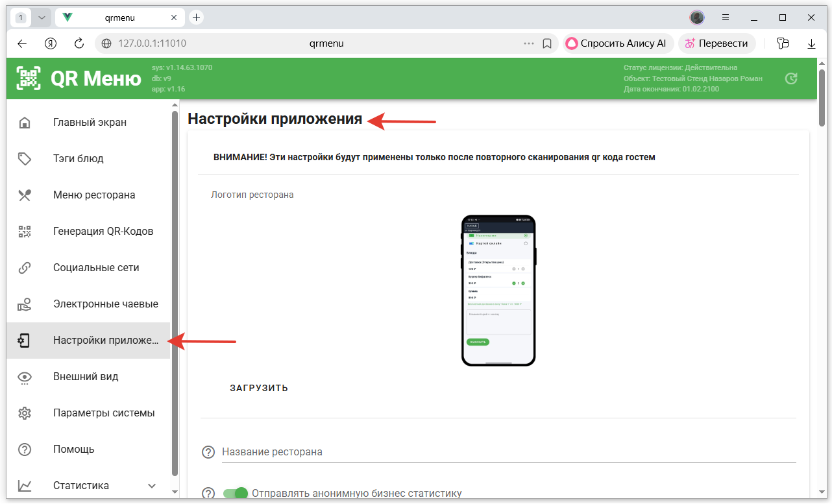Click the link icon for Социальные сети
Screen dimensions: 832x504
pyautogui.click(x=25, y=268)
